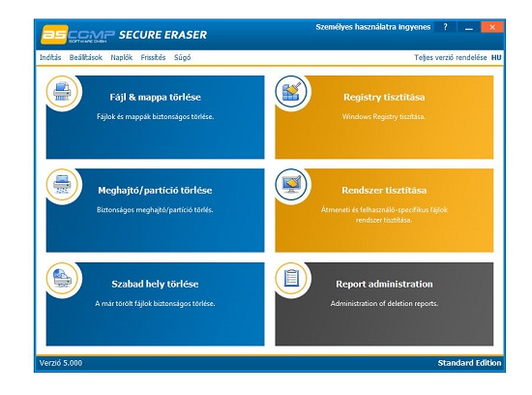Click the drive shredder icon for Meghajtó/partíció törlése
Viewport: 532px width, 395px height.
coord(62,184)
